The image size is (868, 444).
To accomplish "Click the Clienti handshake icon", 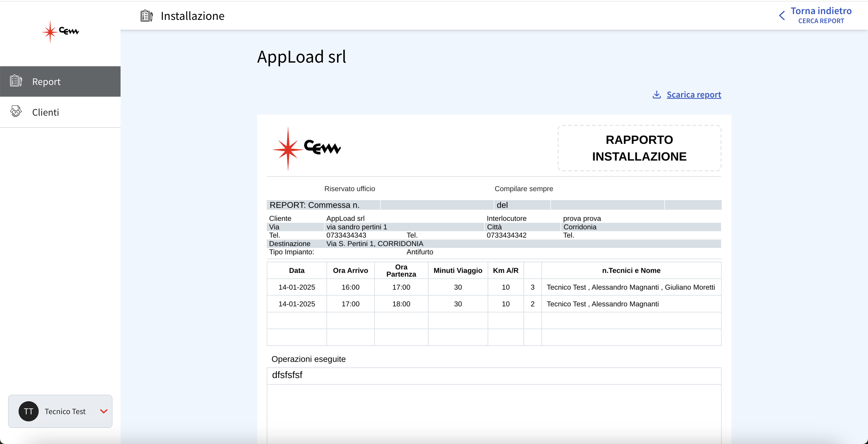I will 16,112.
